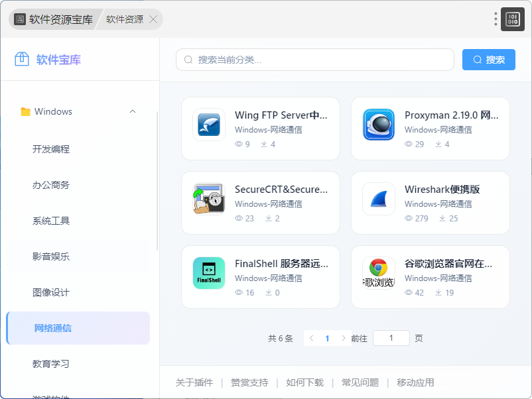Click the blue 搜索 button

(x=489, y=60)
